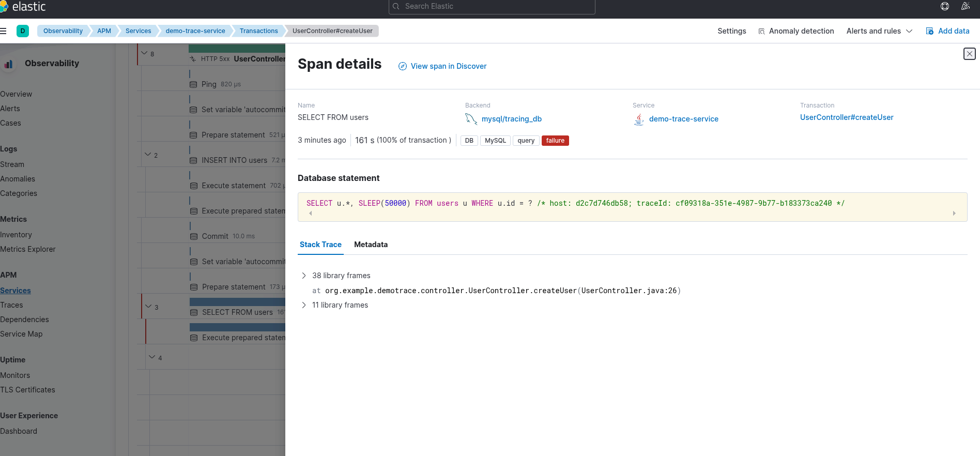Open Monitors under Uptime
980x456 pixels.
point(15,375)
